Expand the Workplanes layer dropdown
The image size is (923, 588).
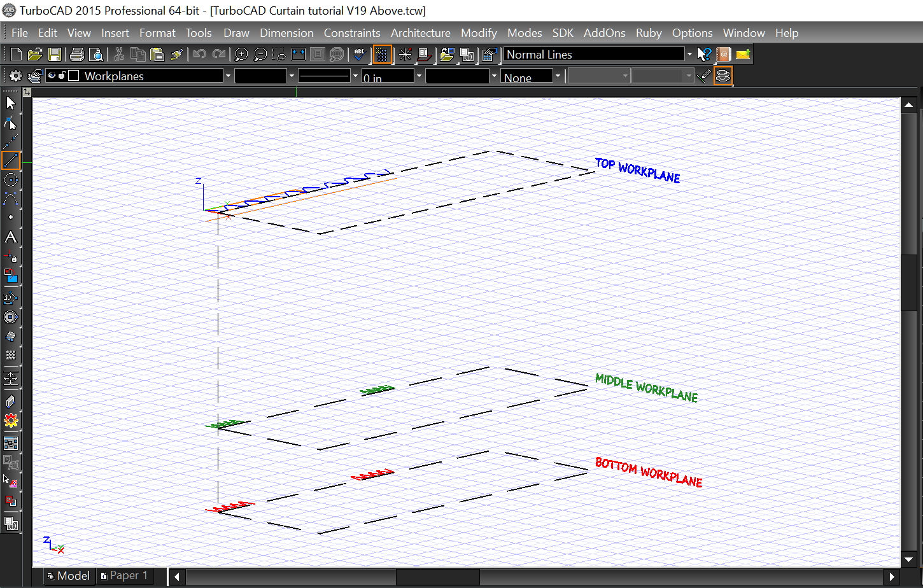(228, 76)
